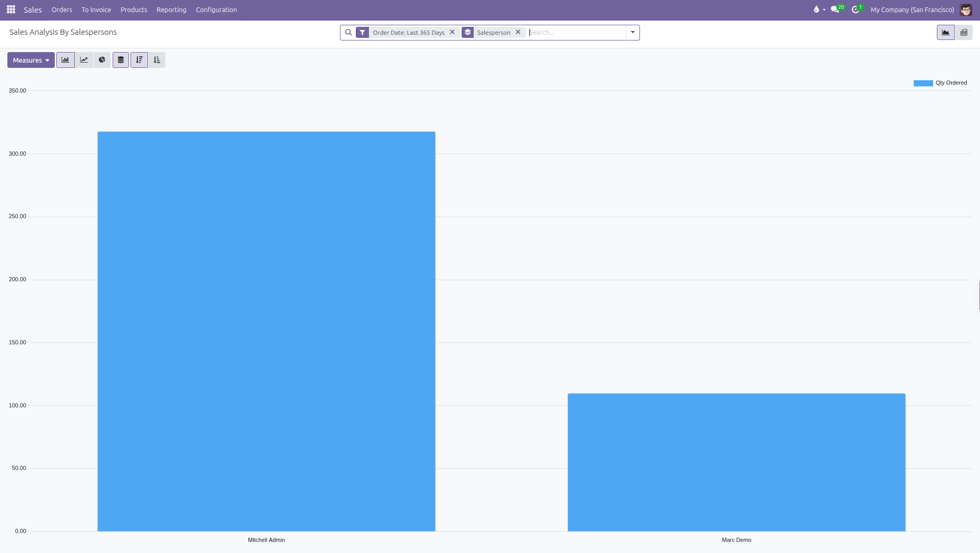Switch to pie chart mode
The height and width of the screenshot is (553, 980).
102,60
